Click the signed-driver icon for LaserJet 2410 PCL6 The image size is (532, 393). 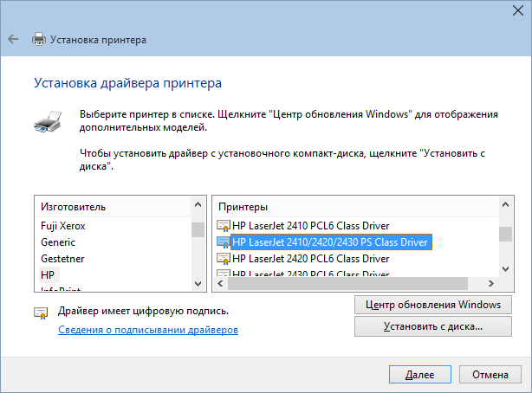coord(224,226)
